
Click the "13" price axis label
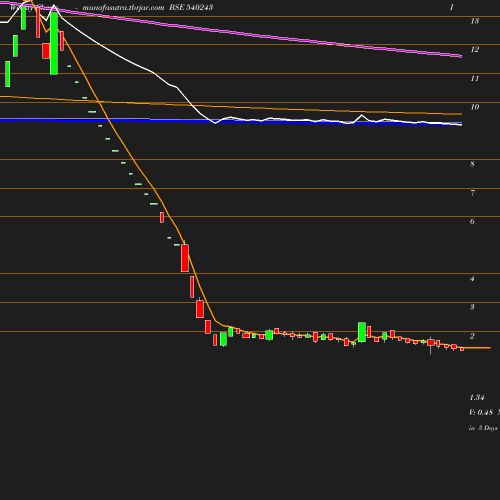[x=474, y=21]
